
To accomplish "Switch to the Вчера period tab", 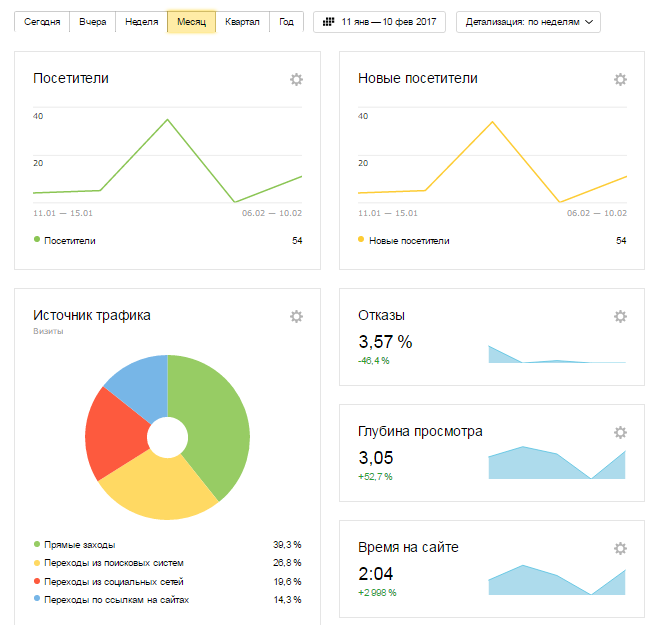I will coord(92,22).
